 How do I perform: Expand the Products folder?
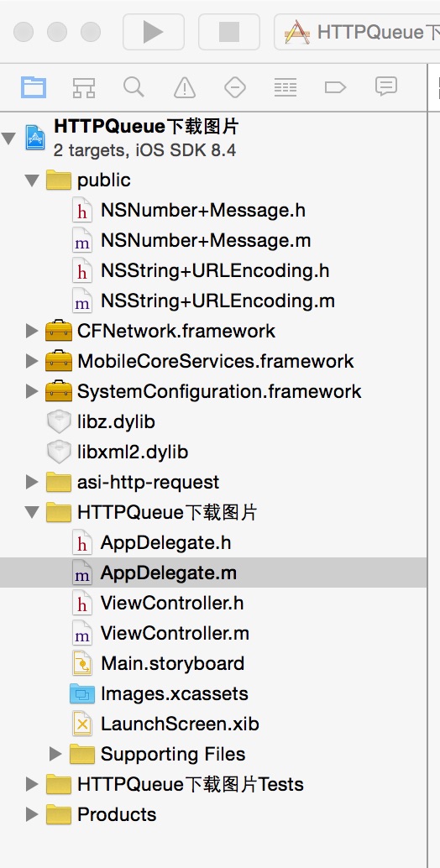click(x=32, y=814)
